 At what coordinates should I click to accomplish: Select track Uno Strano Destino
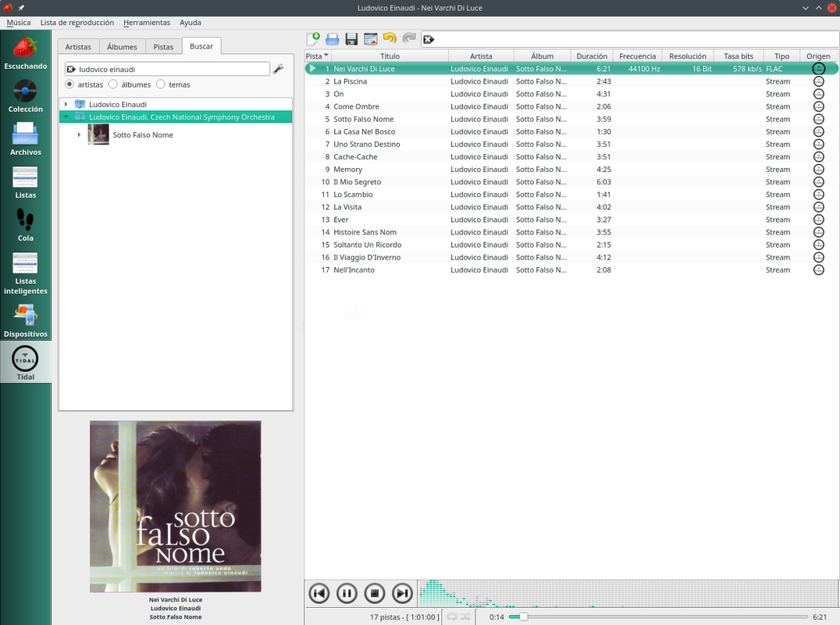[367, 145]
